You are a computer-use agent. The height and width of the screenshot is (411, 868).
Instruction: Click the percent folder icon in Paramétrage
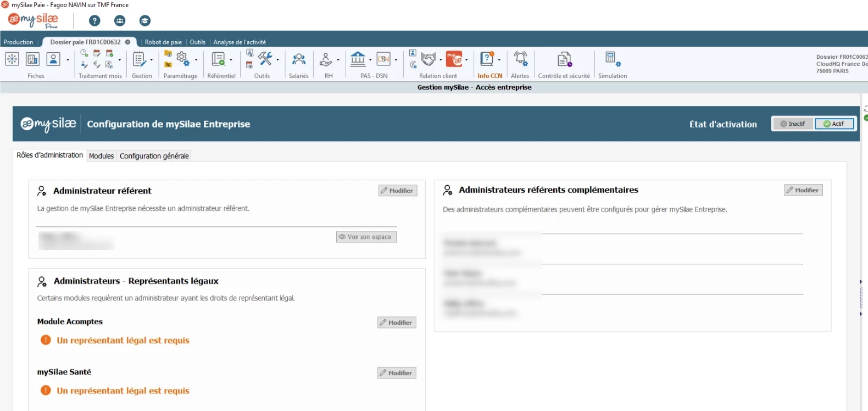point(168,64)
